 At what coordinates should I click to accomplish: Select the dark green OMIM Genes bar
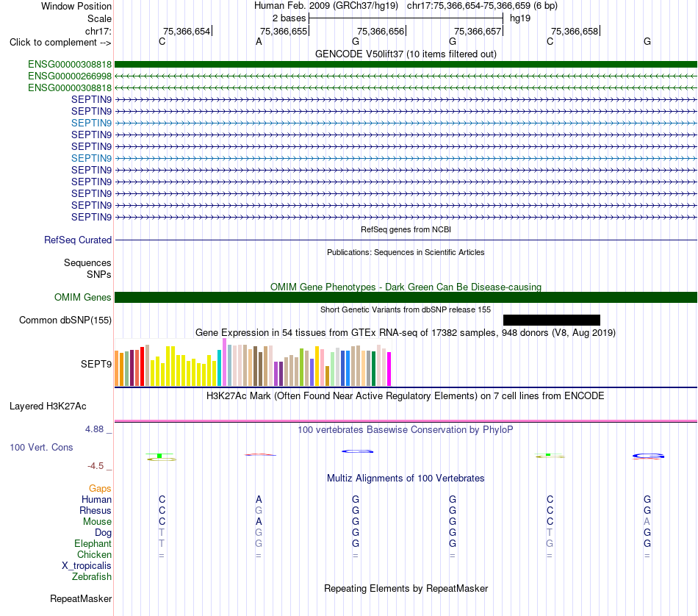click(406, 297)
